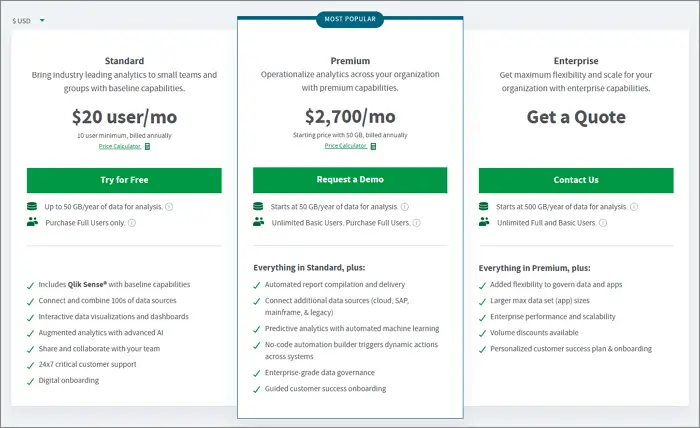The height and width of the screenshot is (428, 700).
Task: Click the Try for Free button
Action: (124, 180)
